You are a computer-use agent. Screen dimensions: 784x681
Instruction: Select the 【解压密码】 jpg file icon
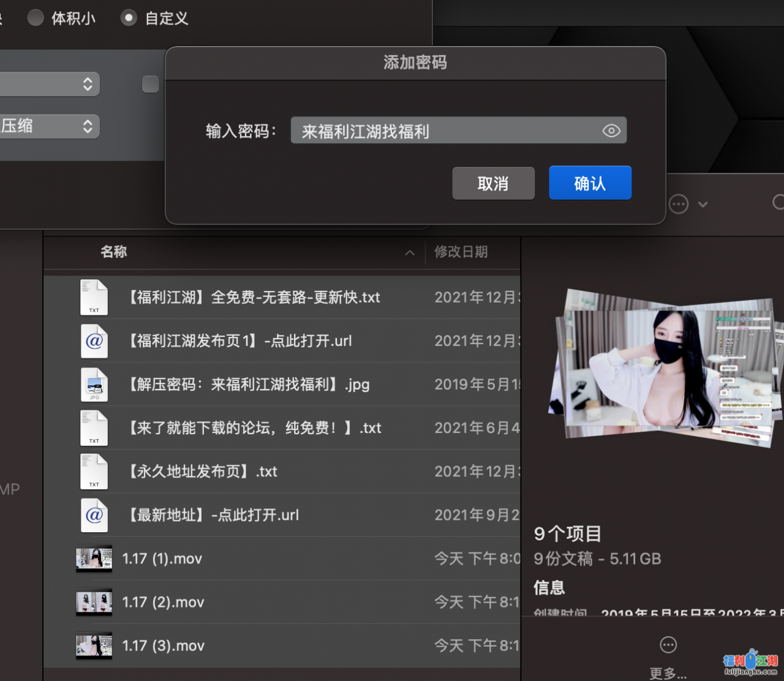coord(94,385)
